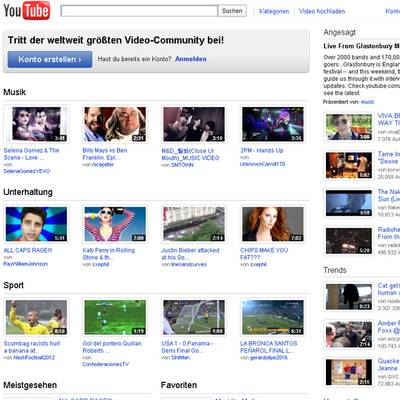Viewport: 400px width, 400px height.
Task: Open Justin Bieber attacked video thumbnail
Action: click(194, 224)
